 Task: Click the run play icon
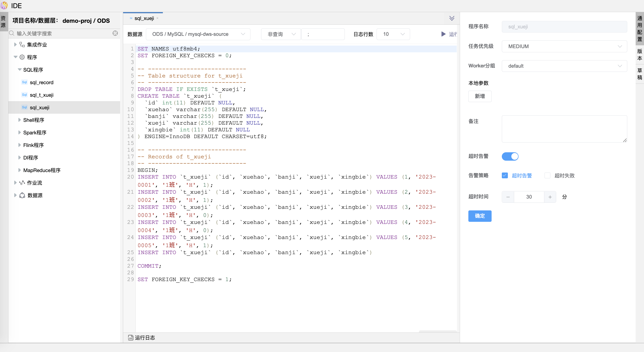(443, 34)
